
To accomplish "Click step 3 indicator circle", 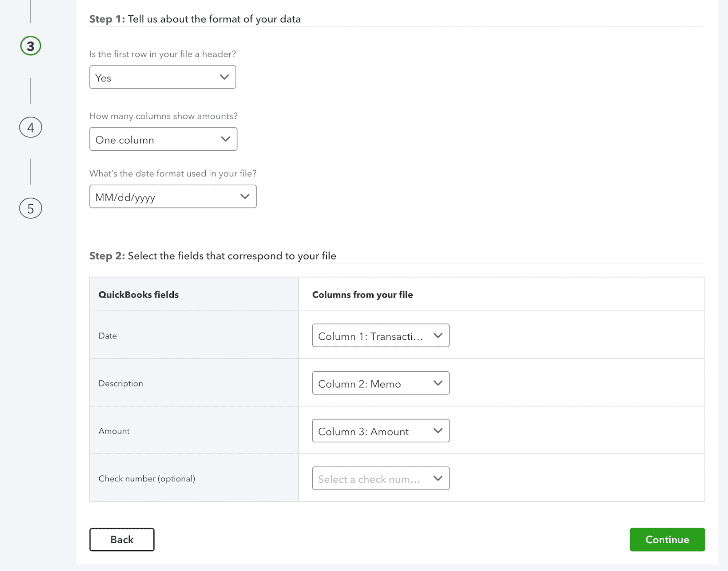I will (30, 46).
